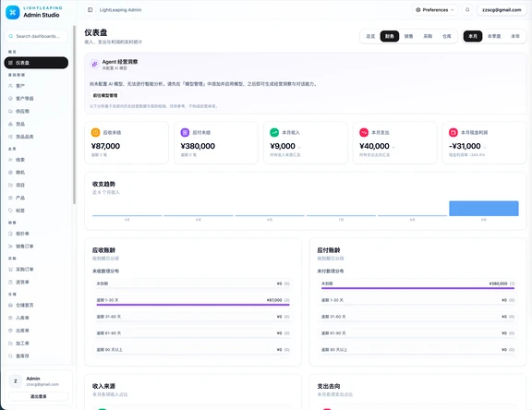Click the 前往模型管理 button
Image resolution: width=532 pixels, height=410 pixels.
coord(105,96)
